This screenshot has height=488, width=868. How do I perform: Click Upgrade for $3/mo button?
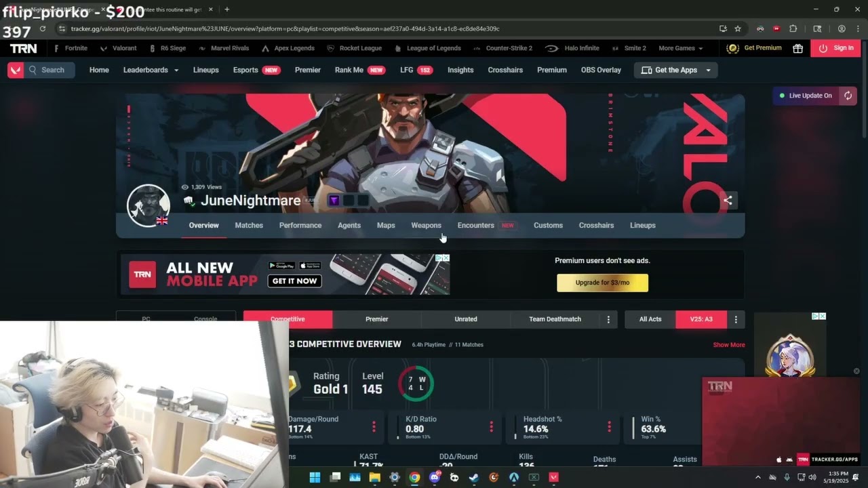tap(602, 283)
